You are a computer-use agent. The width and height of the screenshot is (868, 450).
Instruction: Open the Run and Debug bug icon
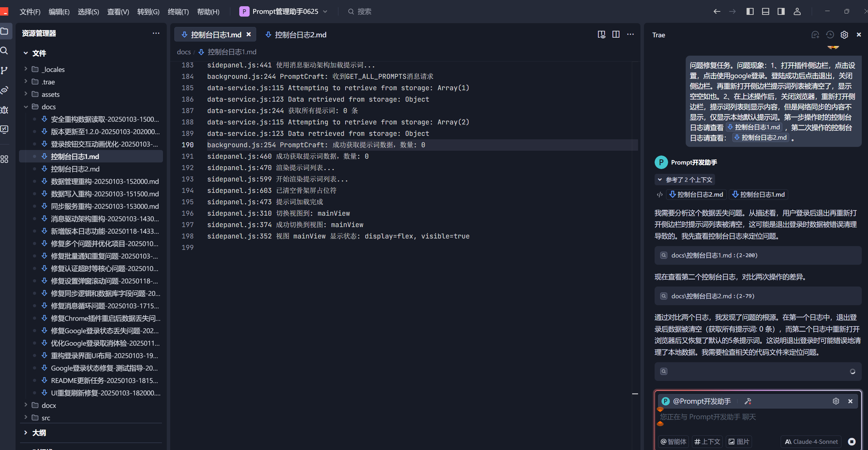(4, 110)
